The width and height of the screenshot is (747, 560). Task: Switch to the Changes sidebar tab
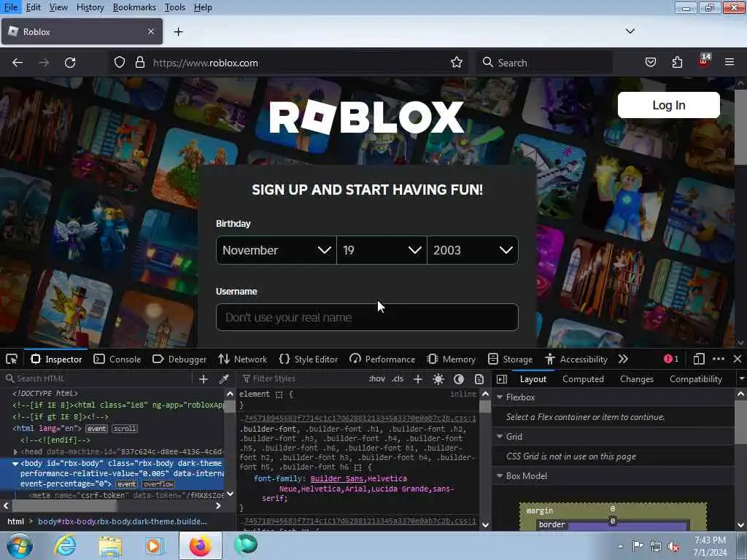tap(637, 379)
